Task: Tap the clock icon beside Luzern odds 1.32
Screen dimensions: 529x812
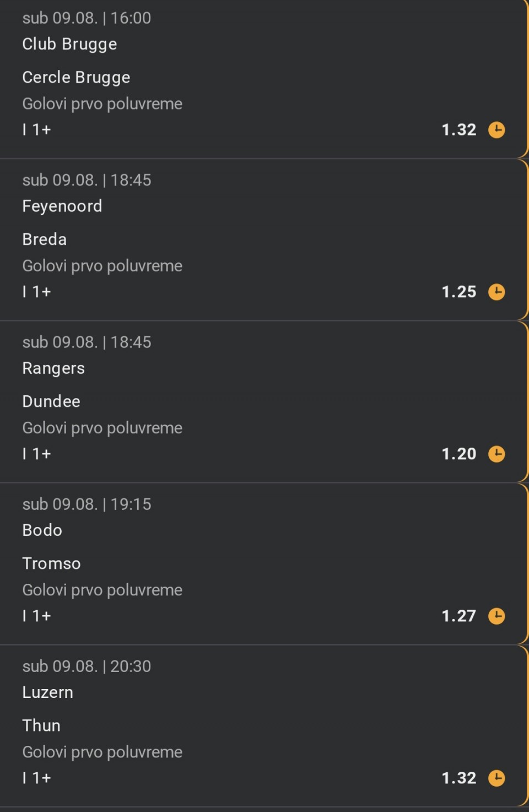Action: (x=496, y=778)
